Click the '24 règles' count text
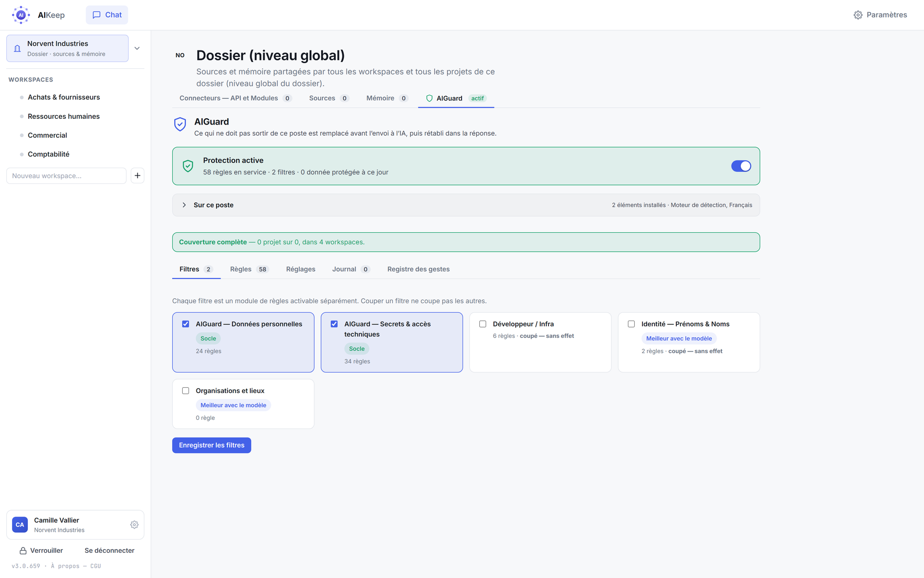The image size is (924, 578). click(208, 351)
